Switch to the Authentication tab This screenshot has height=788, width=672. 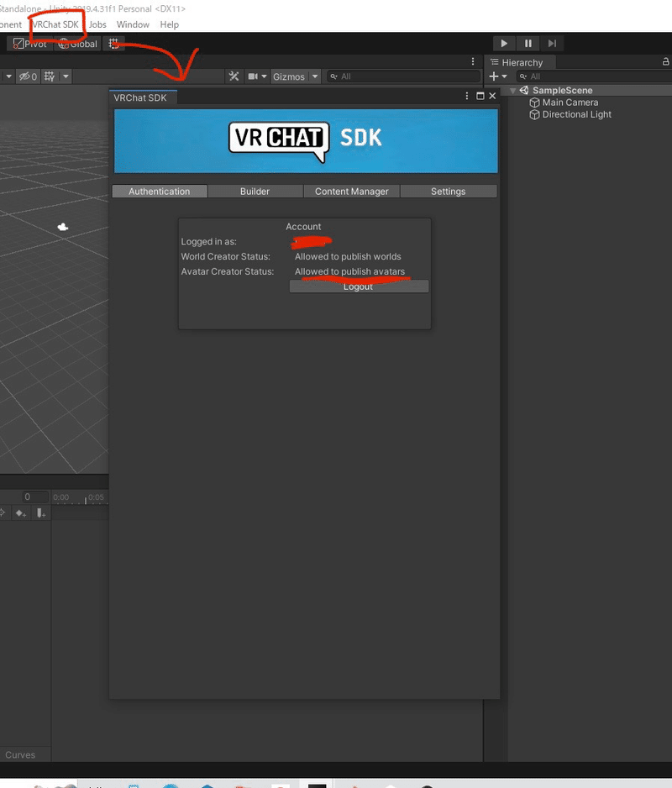160,192
